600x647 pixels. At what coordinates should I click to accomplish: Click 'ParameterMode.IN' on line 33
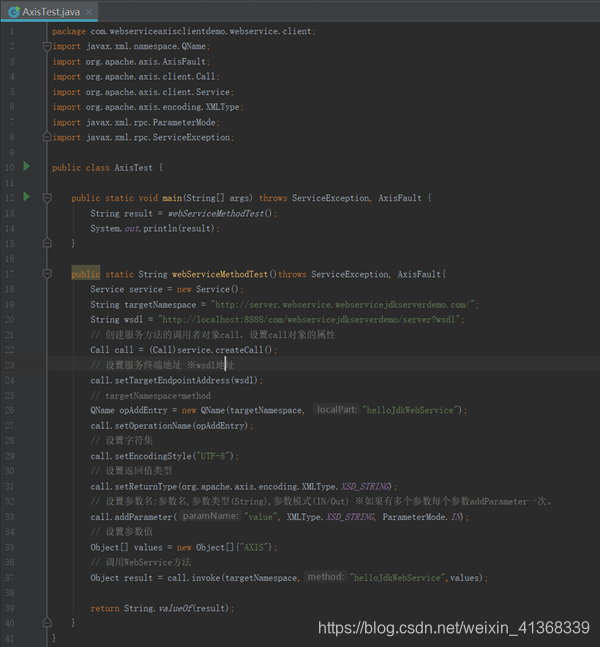(x=421, y=517)
